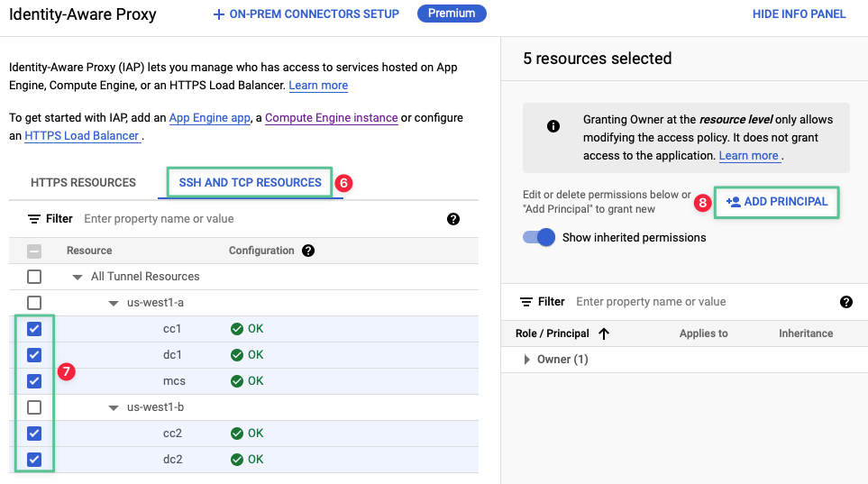Collapse the All Tunnel Resources tree
Image resolution: width=868 pixels, height=484 pixels.
coord(78,278)
